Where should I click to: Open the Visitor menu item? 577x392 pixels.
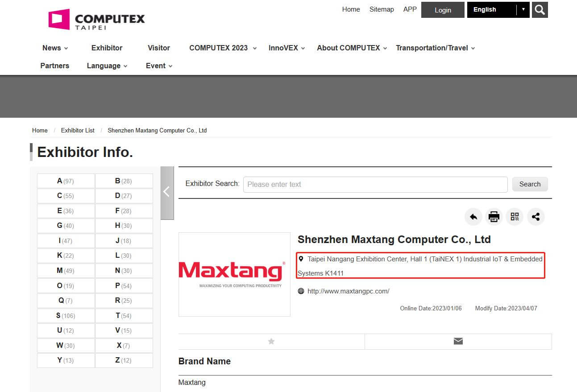(x=158, y=48)
